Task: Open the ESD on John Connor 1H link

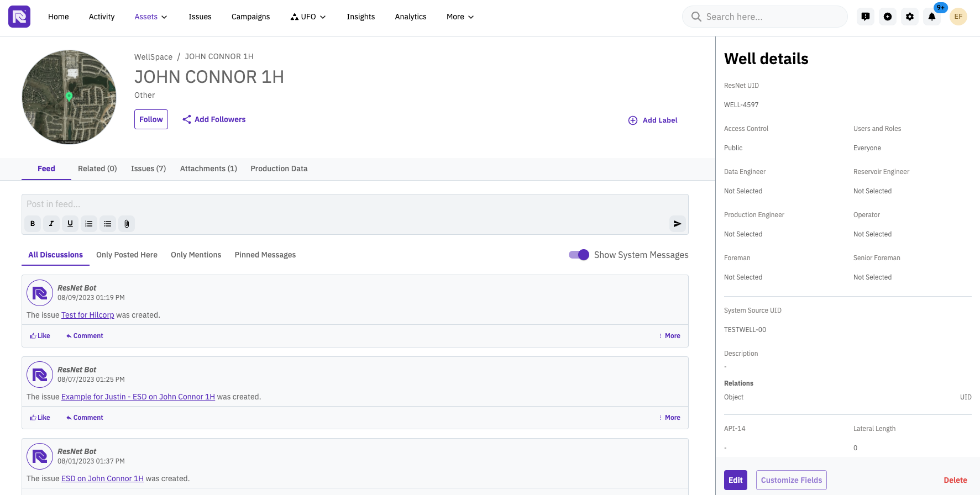Action: click(102, 478)
